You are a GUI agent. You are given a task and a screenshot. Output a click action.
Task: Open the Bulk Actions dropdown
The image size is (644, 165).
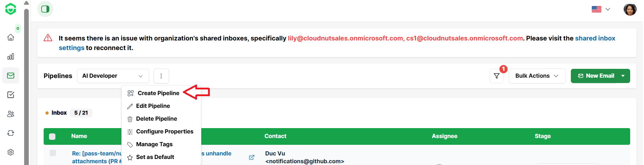[537, 76]
